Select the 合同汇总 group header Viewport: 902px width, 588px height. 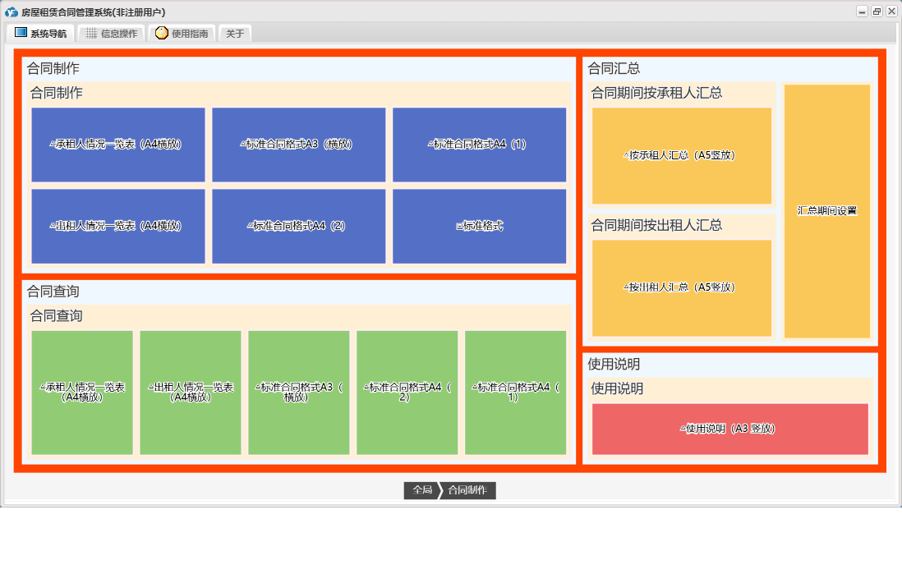tap(614, 68)
